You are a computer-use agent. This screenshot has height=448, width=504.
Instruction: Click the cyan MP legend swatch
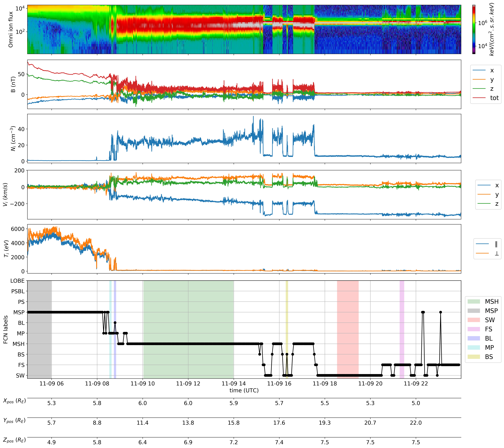click(474, 347)
